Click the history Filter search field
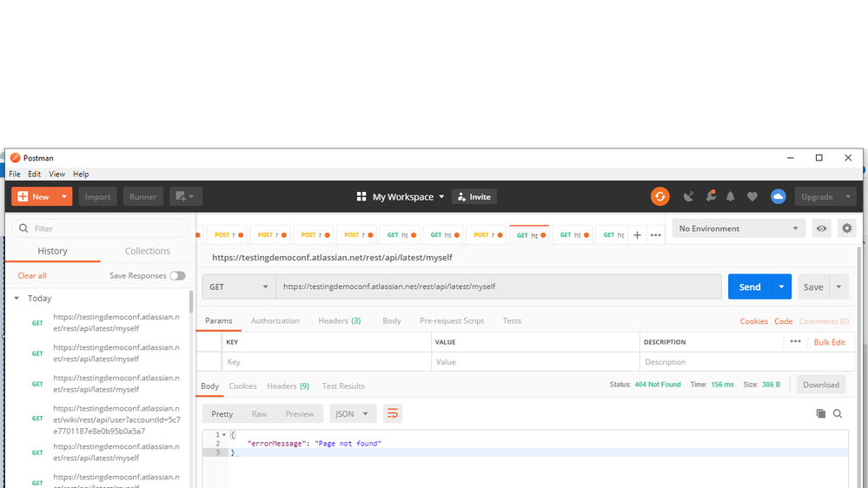 tap(100, 228)
